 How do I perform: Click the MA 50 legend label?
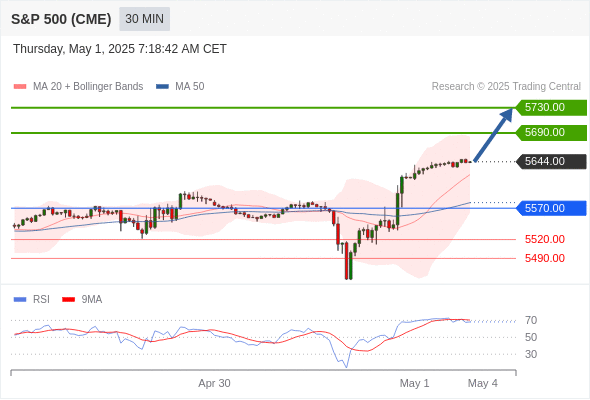(x=190, y=87)
